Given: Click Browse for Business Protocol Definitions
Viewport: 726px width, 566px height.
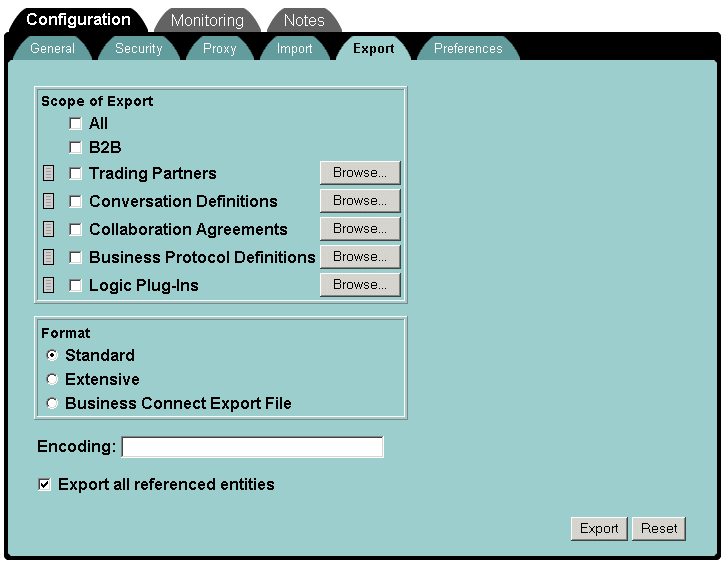Looking at the screenshot, I should [x=360, y=257].
